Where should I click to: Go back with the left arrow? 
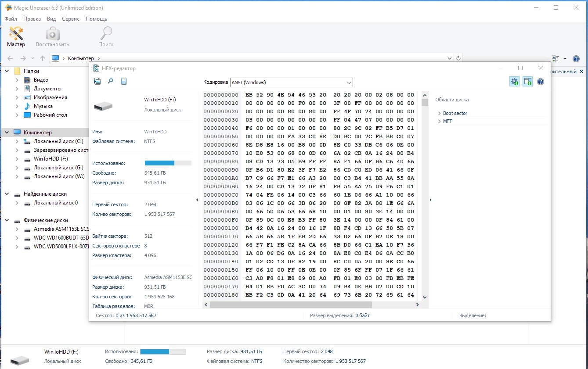[10, 58]
